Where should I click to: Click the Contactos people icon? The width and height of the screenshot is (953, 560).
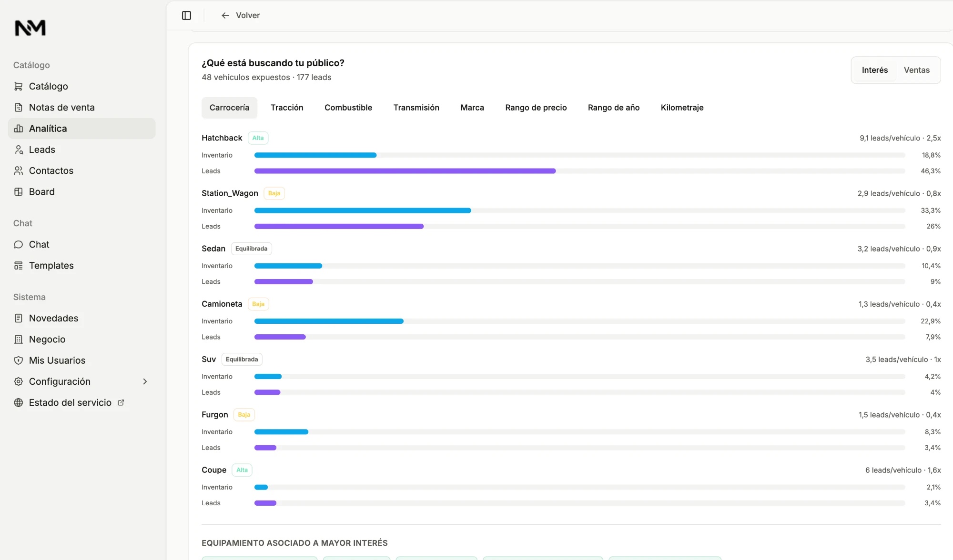coord(19,170)
